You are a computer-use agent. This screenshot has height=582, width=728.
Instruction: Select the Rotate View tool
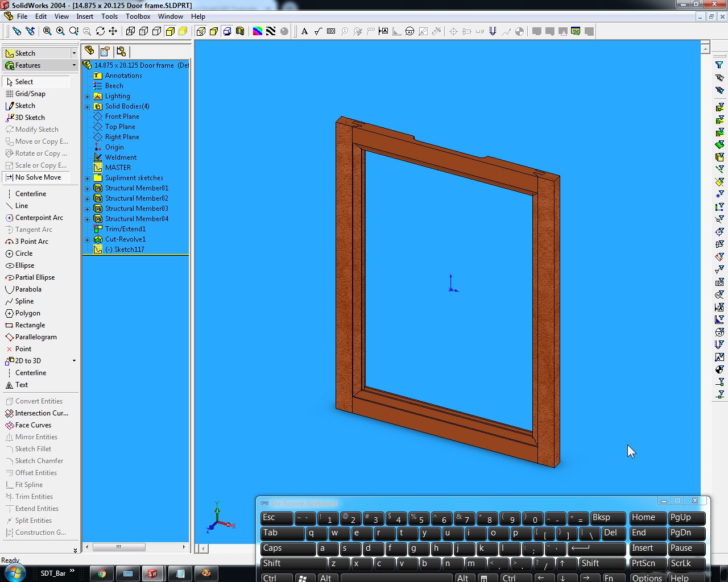pyautogui.click(x=100, y=31)
